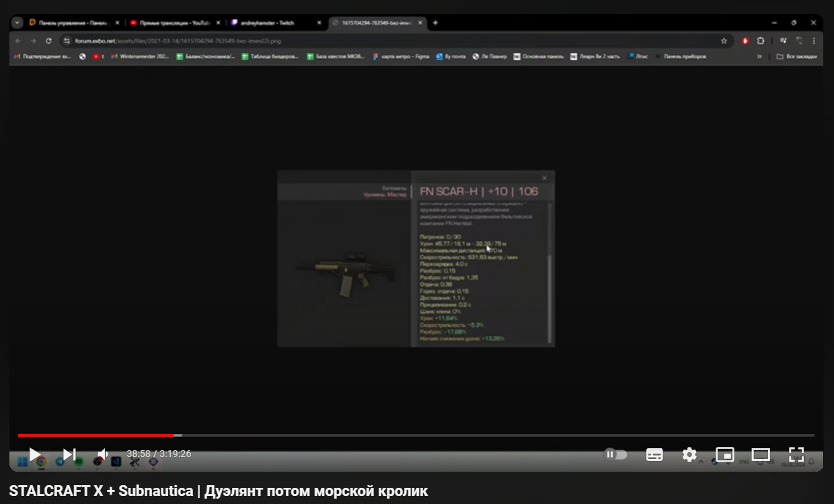This screenshot has width=834, height=504.
Task: Close the andreyhamster Twitch tab
Action: coord(319,23)
